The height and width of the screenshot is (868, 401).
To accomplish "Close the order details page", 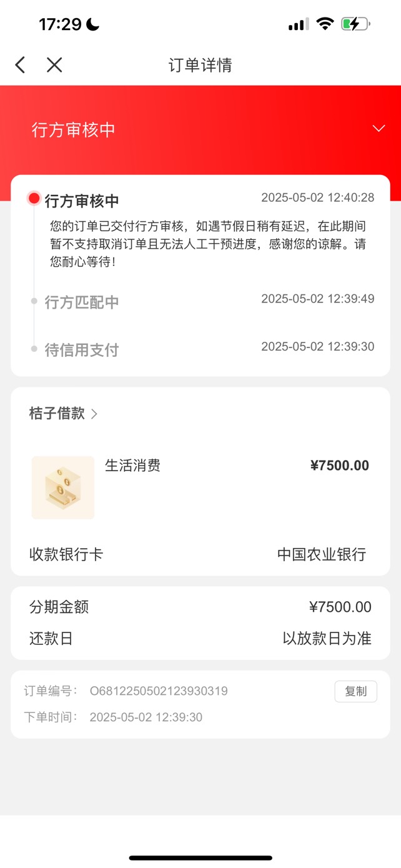I will point(54,64).
